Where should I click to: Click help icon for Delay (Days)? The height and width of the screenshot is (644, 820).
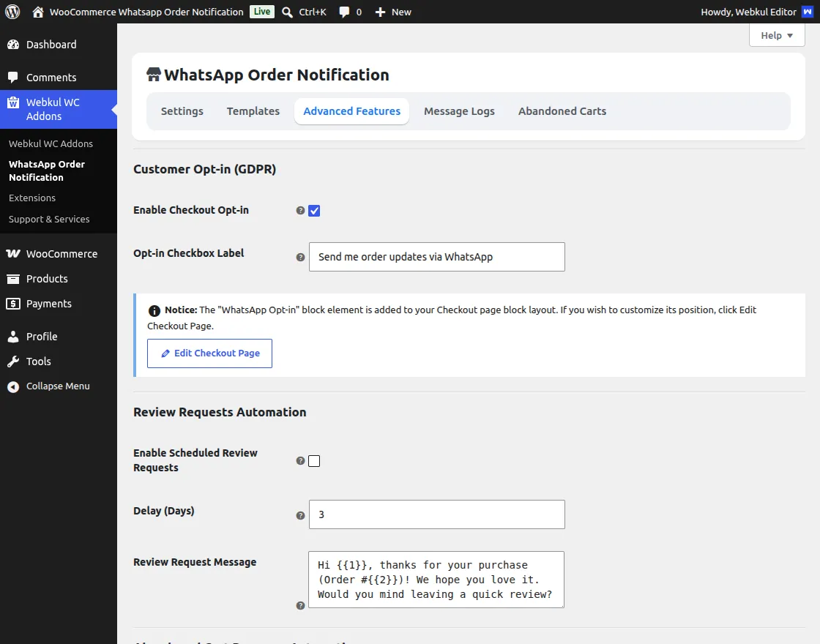click(x=300, y=515)
